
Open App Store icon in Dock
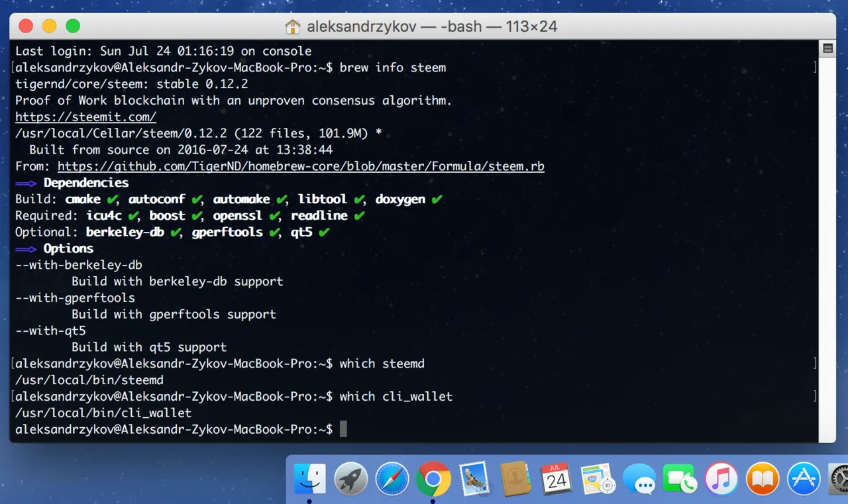tap(804, 479)
